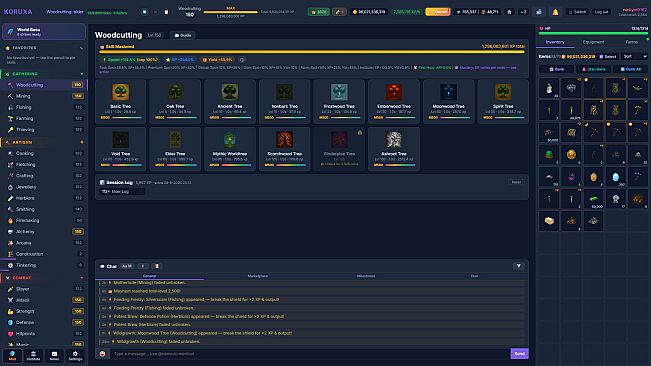The height and width of the screenshot is (366, 651).
Task: Open the General chat tab
Action: pos(149,276)
